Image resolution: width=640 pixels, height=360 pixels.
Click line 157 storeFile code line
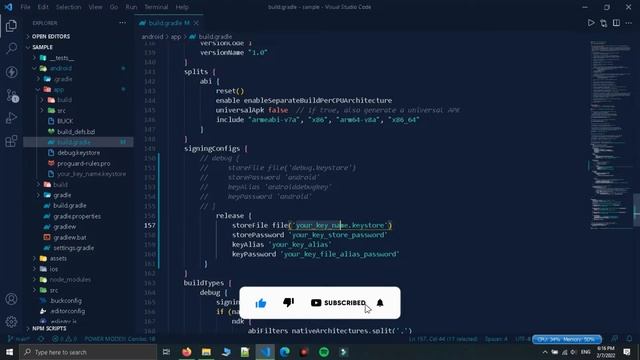[x=311, y=225]
